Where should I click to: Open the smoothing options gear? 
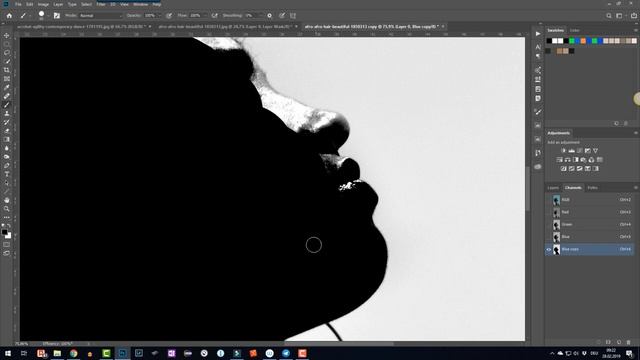click(x=269, y=16)
